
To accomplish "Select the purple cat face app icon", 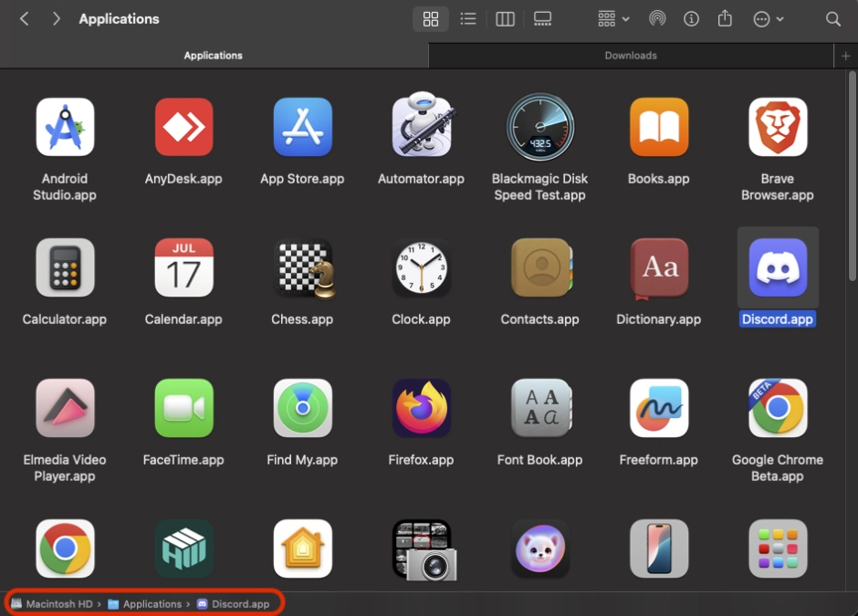I will point(540,548).
